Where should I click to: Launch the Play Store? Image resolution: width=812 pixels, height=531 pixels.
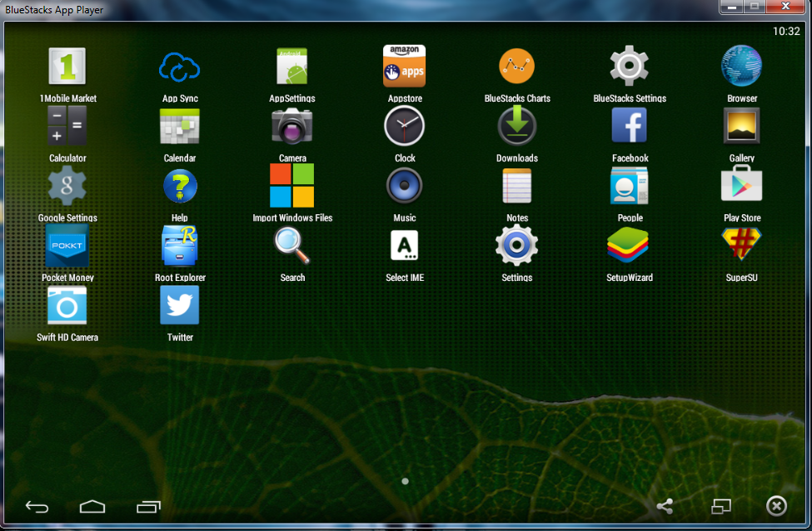click(741, 183)
